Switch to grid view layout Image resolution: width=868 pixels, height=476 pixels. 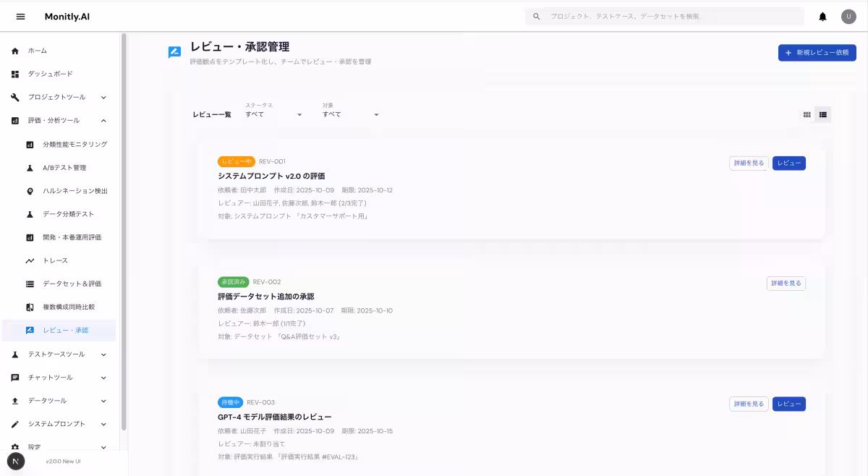pos(807,114)
